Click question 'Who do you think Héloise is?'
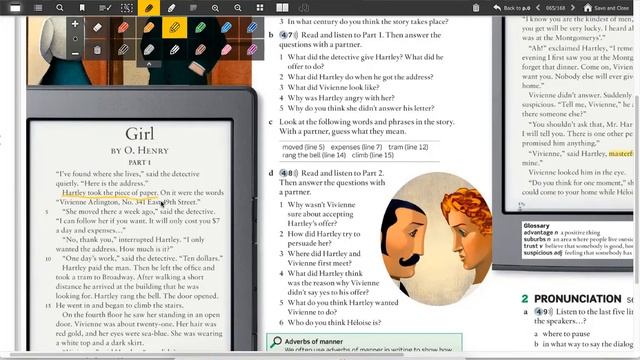Image resolution: width=640 pixels, height=360 pixels. tap(334, 322)
